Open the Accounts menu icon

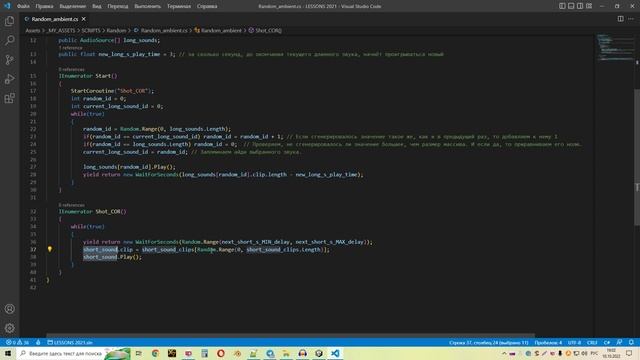click(x=9, y=309)
